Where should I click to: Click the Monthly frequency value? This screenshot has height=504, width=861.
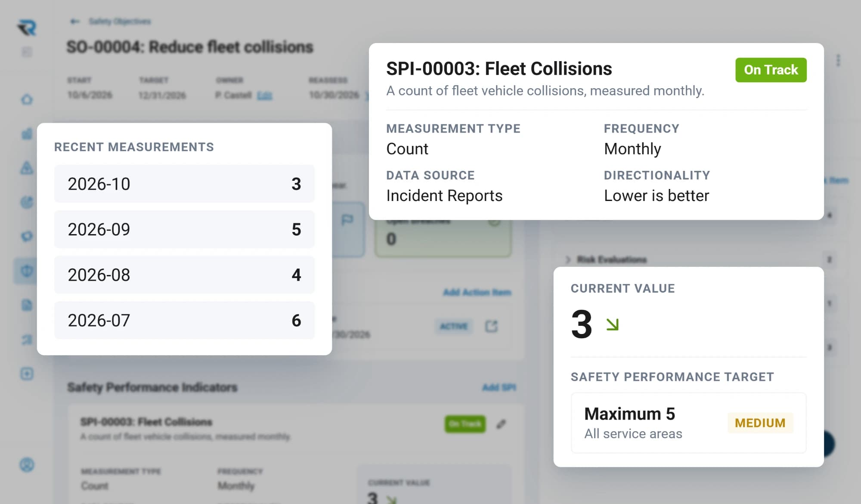[x=632, y=149]
